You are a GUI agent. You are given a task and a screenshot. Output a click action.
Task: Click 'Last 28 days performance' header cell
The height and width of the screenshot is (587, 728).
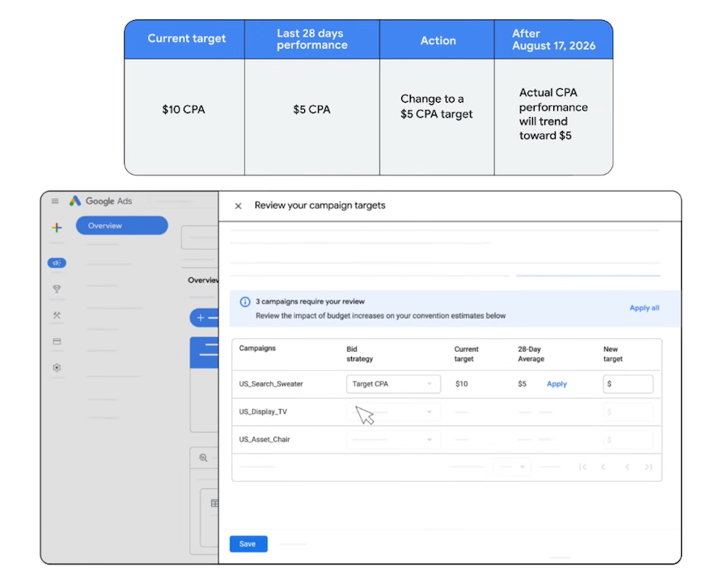click(312, 39)
